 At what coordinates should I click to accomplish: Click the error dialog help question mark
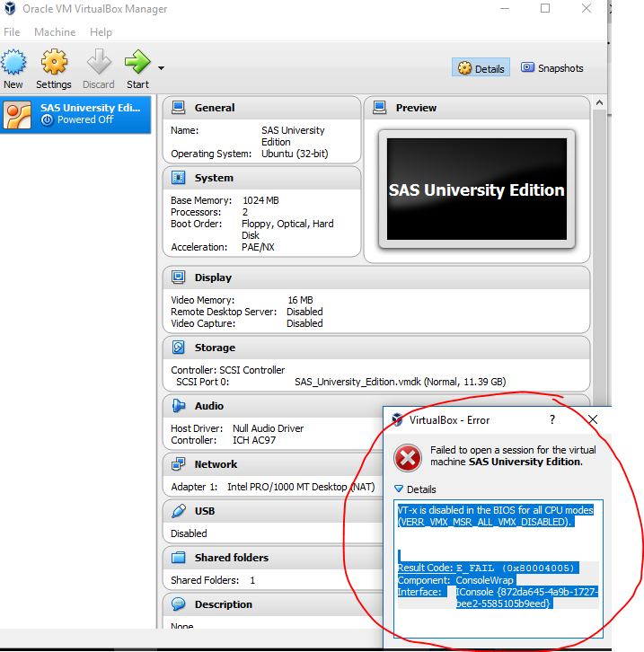(x=552, y=419)
